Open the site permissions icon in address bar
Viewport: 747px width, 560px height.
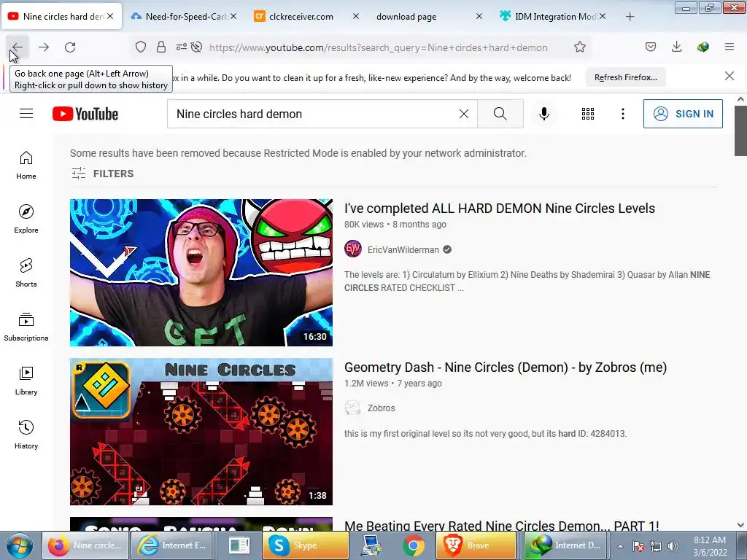point(181,47)
